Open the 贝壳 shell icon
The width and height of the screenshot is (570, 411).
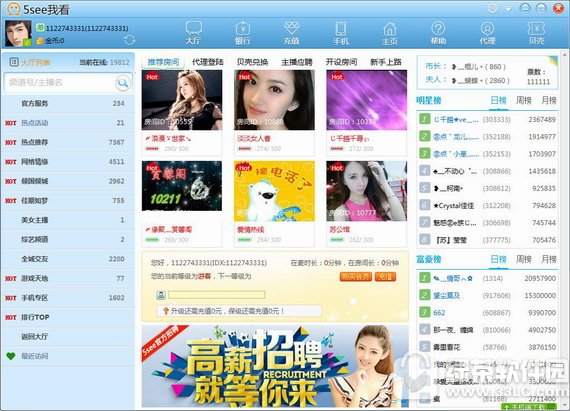536,33
